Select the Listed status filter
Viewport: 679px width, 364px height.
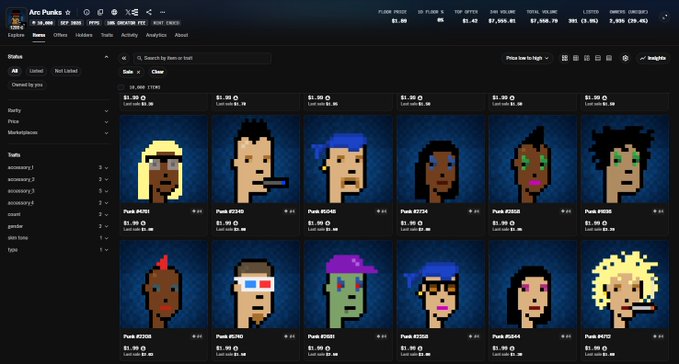[x=36, y=71]
